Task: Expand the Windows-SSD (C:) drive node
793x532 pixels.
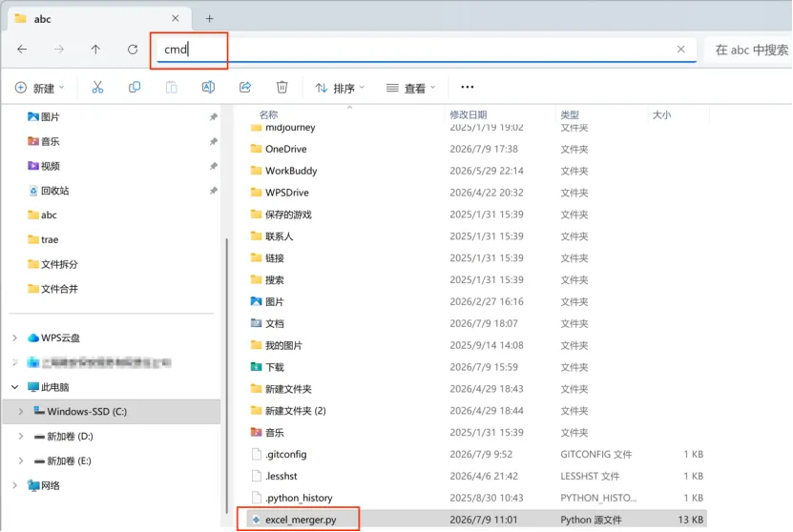Action: [21, 411]
